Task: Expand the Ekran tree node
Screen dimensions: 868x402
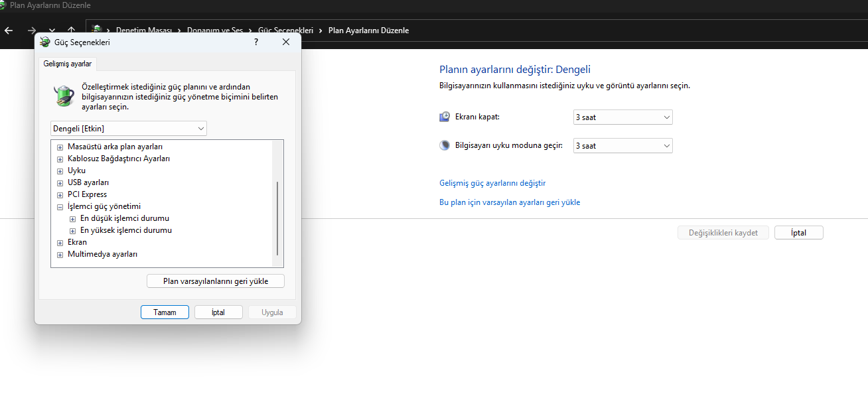Action: [x=60, y=243]
